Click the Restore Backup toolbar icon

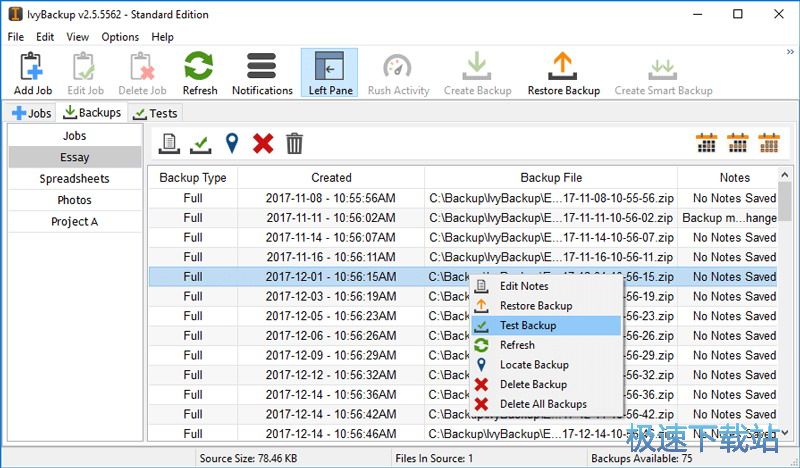point(563,72)
